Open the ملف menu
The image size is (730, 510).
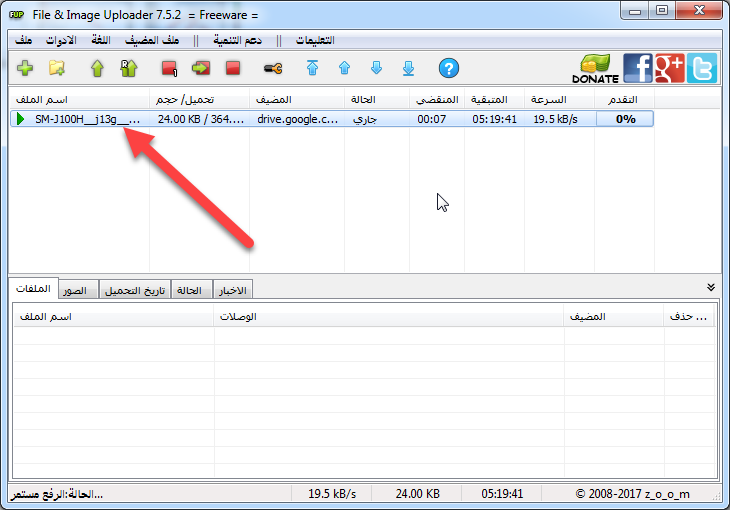point(23,40)
